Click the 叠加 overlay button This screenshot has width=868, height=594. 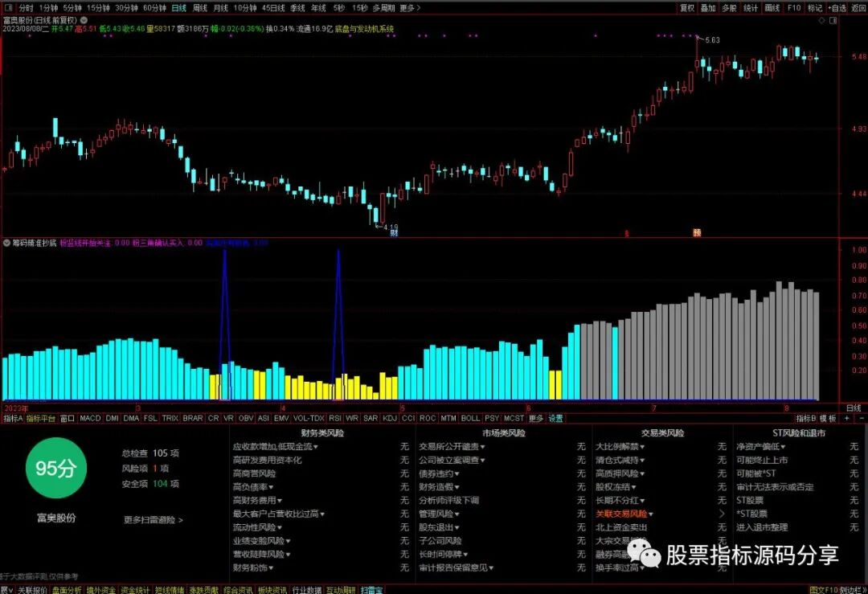[708, 8]
